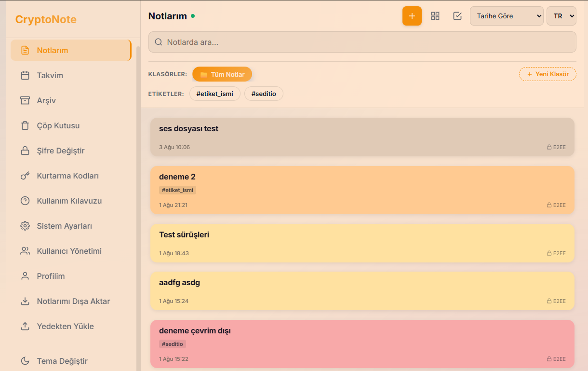Open the TR language dropdown

click(561, 16)
